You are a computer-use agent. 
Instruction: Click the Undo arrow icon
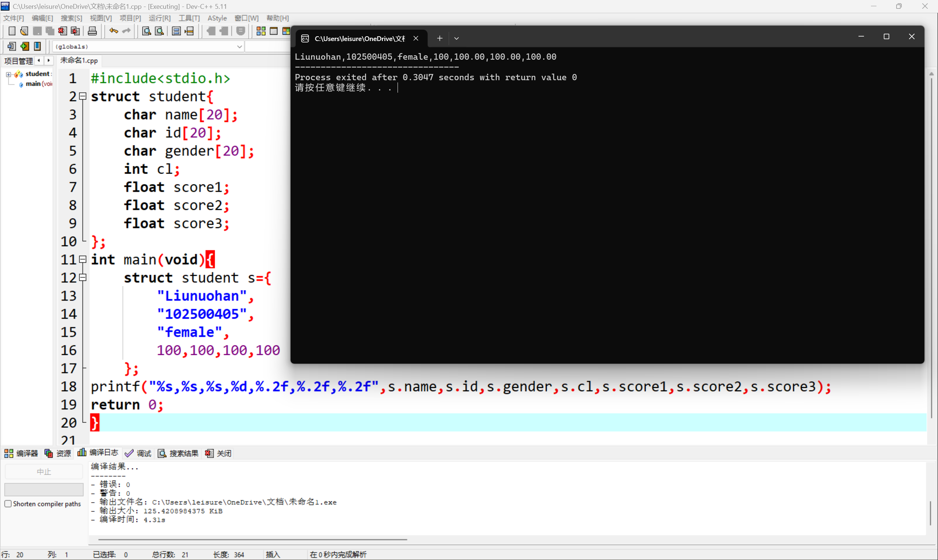(x=113, y=31)
